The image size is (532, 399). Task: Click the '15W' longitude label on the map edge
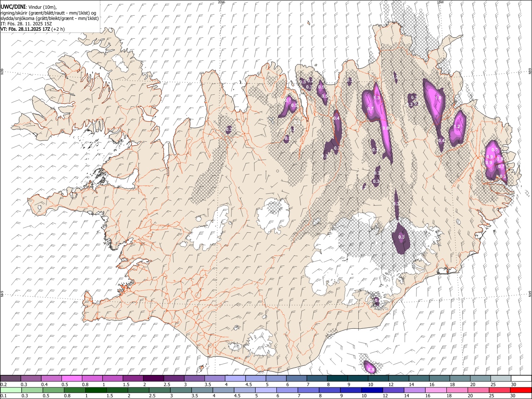(440, 2)
